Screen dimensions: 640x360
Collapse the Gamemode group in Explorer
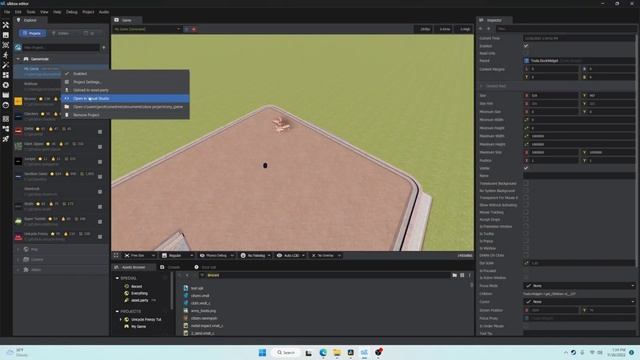tap(18, 59)
